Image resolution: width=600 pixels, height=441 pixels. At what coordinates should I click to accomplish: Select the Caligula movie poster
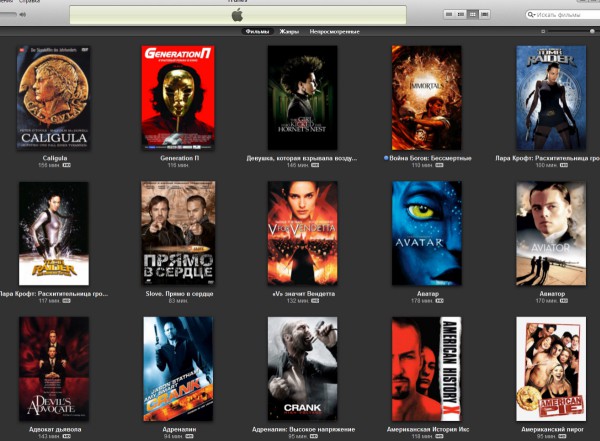click(54, 98)
